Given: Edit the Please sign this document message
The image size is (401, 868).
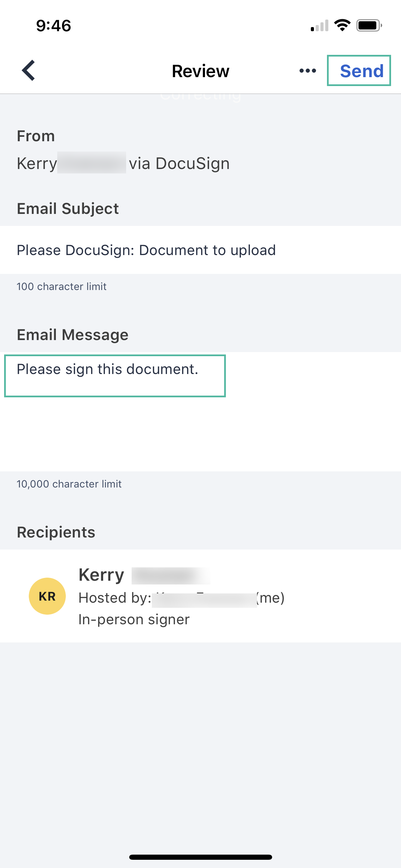Looking at the screenshot, I should 108,369.
